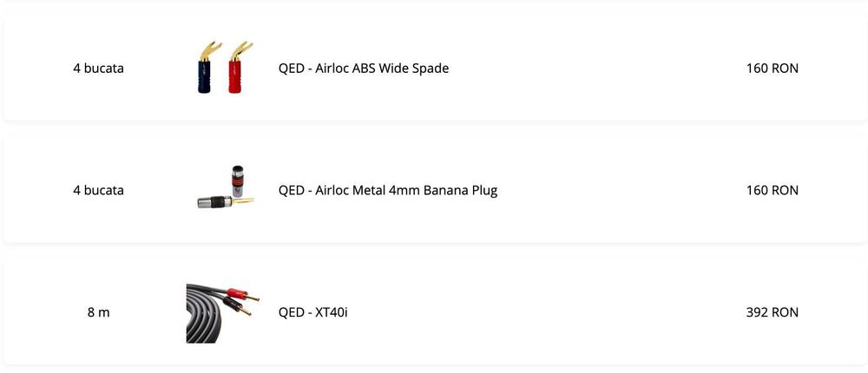Click the 160 RON price for Wide Spade
The height and width of the screenshot is (373, 868).
pyautogui.click(x=772, y=68)
